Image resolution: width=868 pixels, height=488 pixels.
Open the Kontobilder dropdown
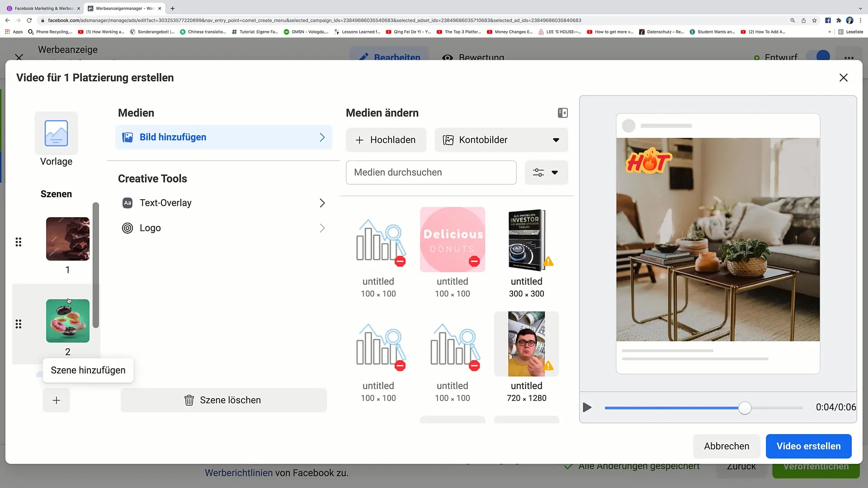pos(501,140)
